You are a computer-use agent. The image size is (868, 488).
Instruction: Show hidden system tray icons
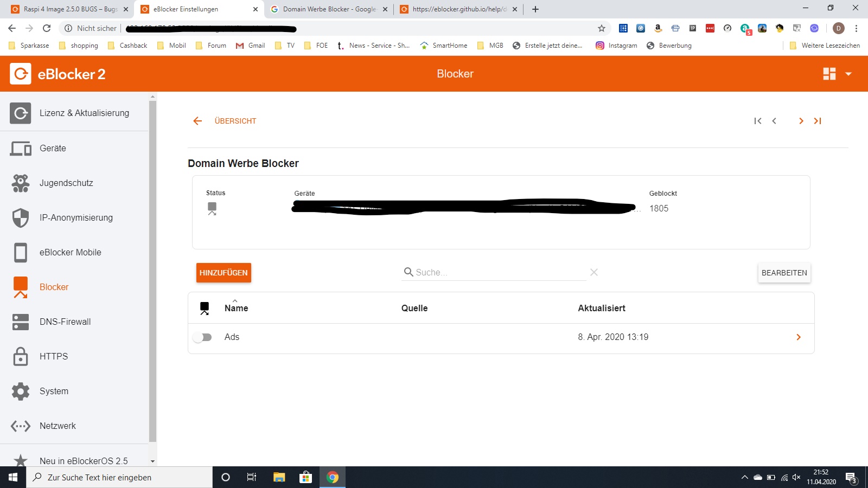[744, 477]
